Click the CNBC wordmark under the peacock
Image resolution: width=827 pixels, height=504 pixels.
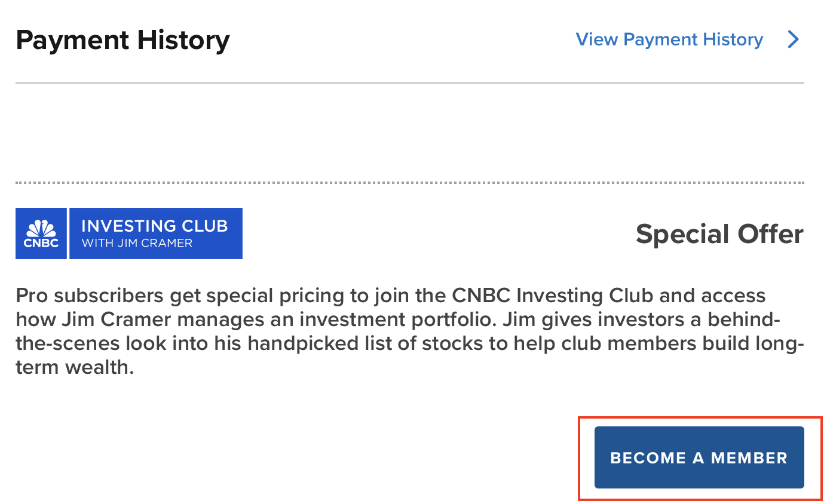(41, 243)
